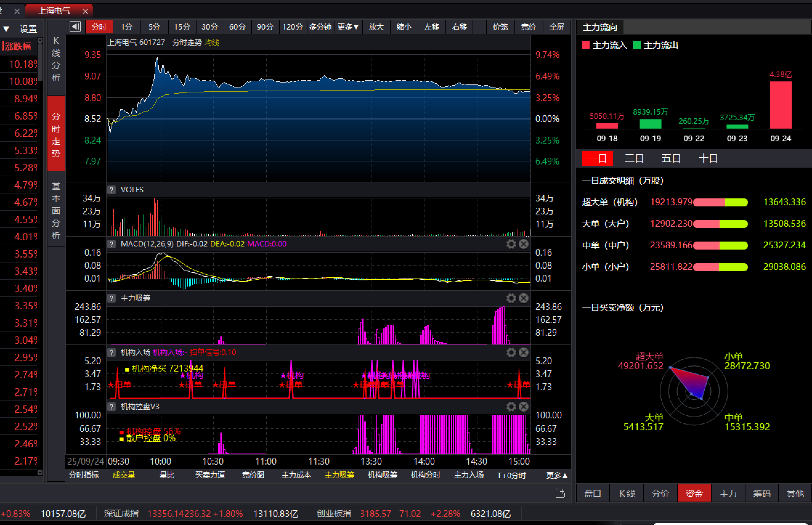Image resolution: width=812 pixels, height=525 pixels.
Task: Open 竞价 view
Action: click(529, 26)
